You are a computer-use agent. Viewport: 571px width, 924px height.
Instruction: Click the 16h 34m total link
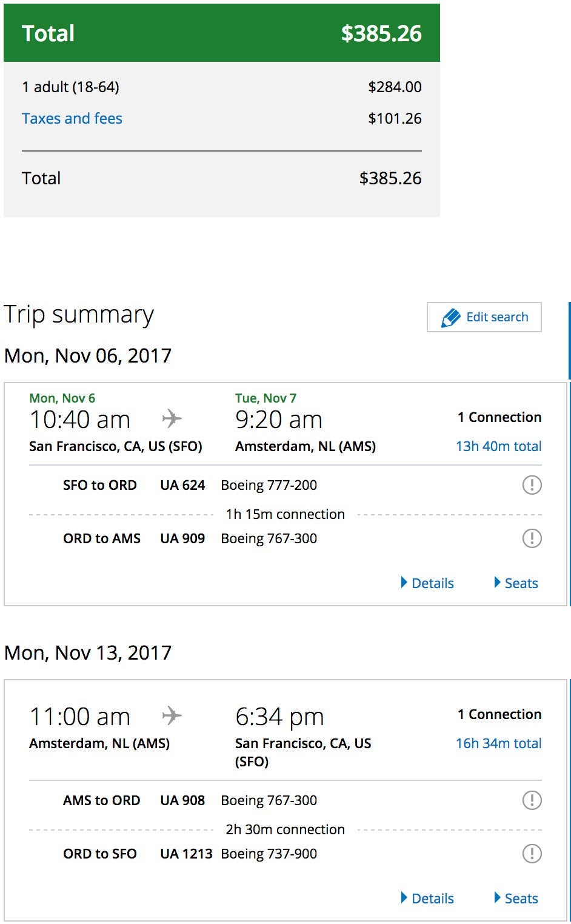pyautogui.click(x=498, y=743)
